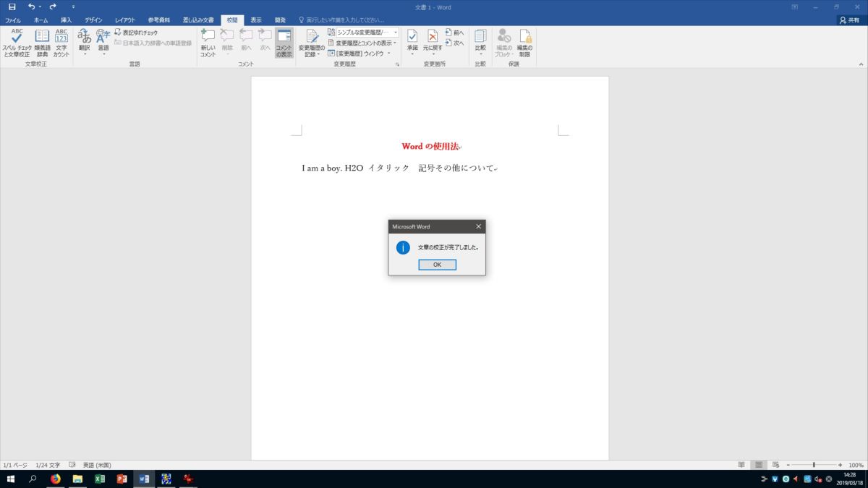868x488 pixels.
Task: Click the zoom in plus button
Action: coord(840,465)
